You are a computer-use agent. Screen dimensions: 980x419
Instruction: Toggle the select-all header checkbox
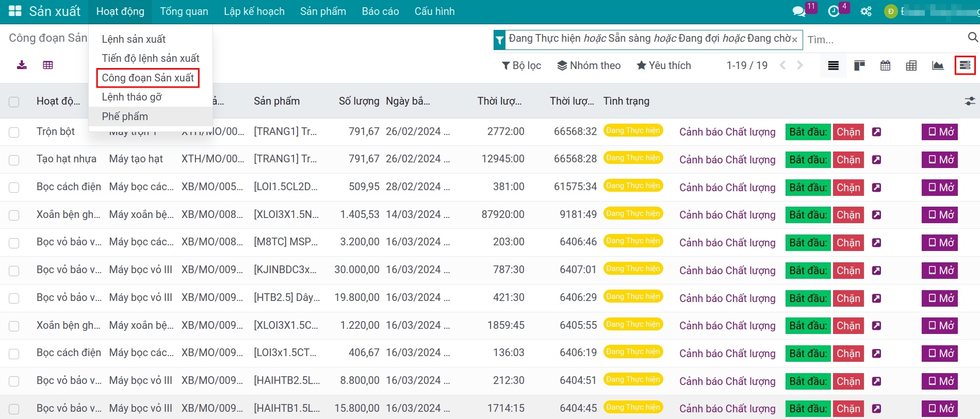click(x=14, y=102)
